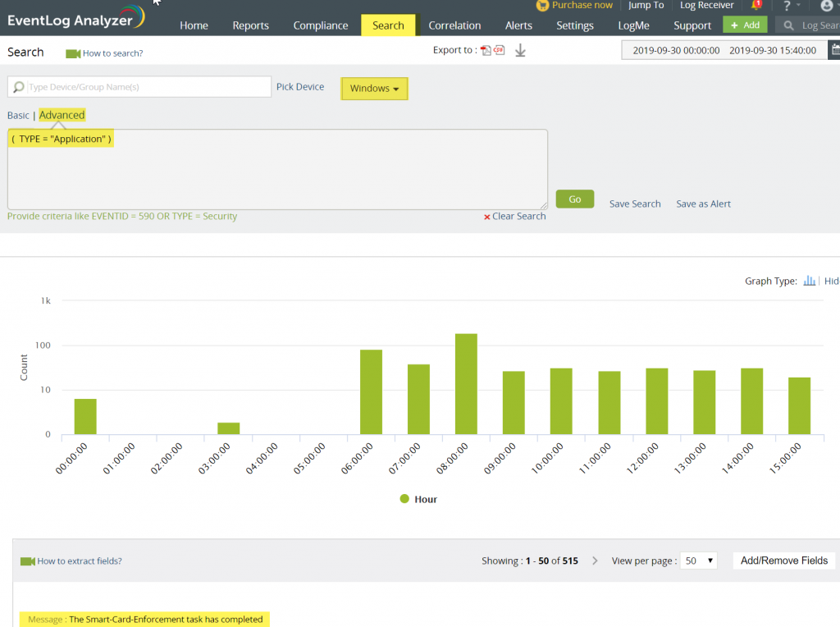Open the calendar date picker icon
Screen dimensions: 840x627
[x=834, y=50]
